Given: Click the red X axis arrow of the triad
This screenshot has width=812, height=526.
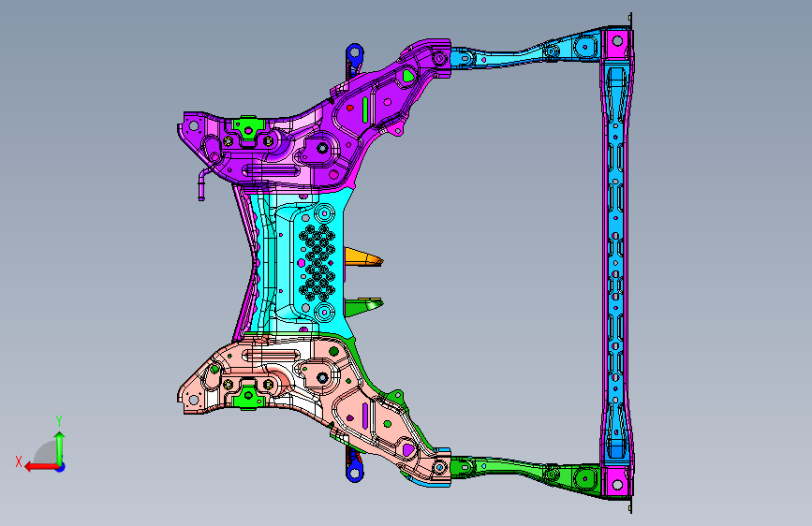Looking at the screenshot, I should (x=41, y=467).
